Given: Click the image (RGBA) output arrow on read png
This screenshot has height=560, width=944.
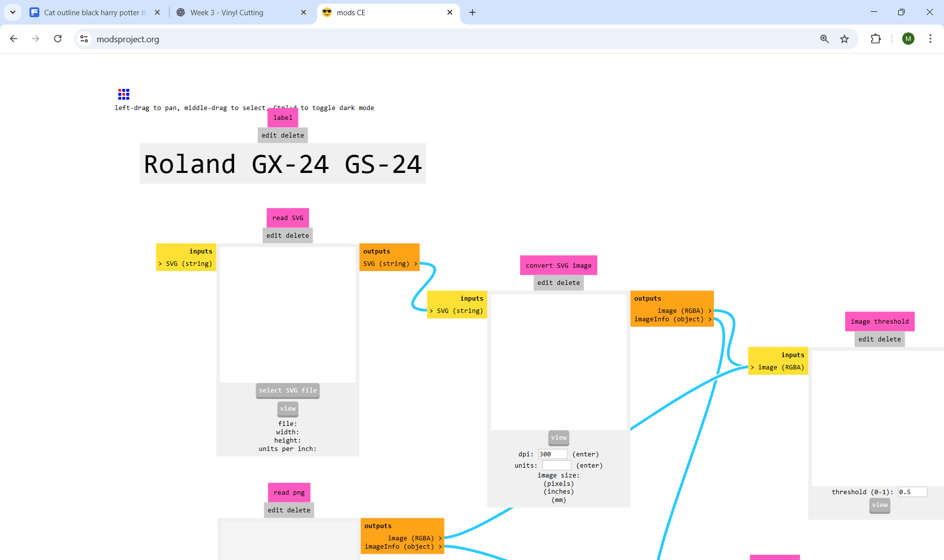Looking at the screenshot, I should click(x=440, y=538).
